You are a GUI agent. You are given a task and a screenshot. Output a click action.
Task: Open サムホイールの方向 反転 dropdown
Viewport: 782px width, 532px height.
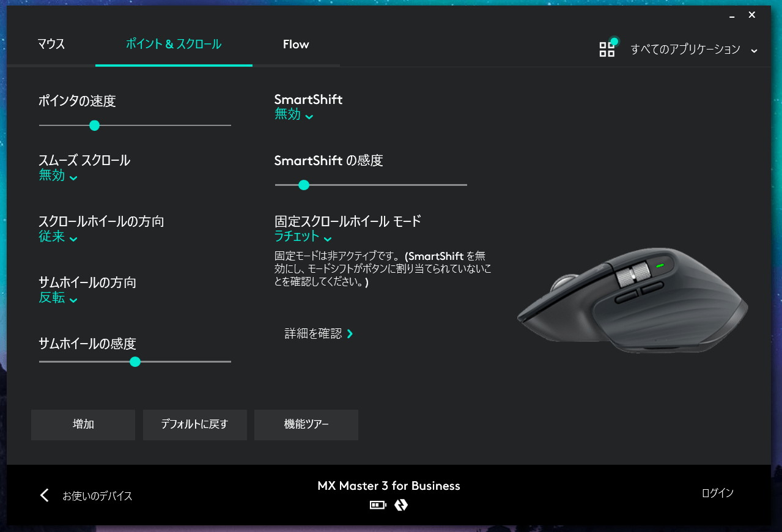point(58,298)
